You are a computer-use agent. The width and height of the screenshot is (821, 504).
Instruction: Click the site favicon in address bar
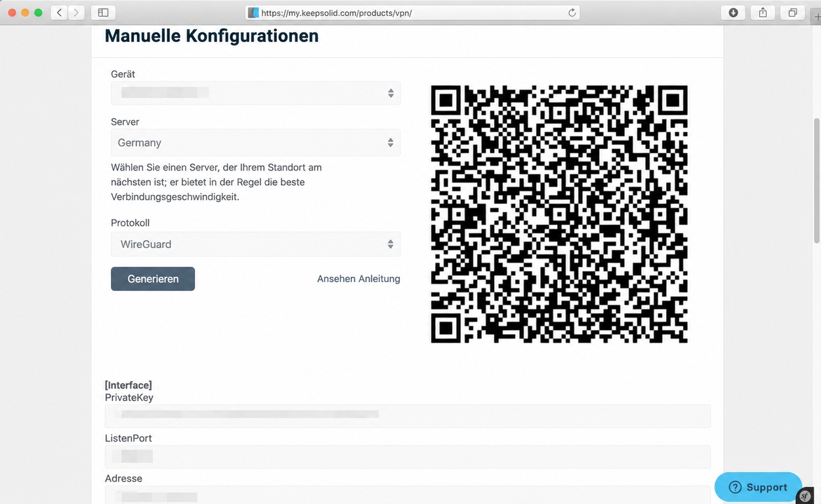click(x=253, y=12)
